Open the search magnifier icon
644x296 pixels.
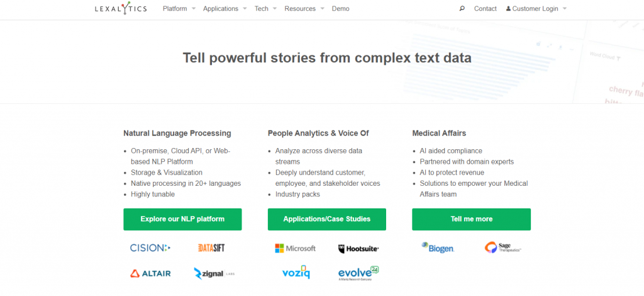click(x=462, y=9)
